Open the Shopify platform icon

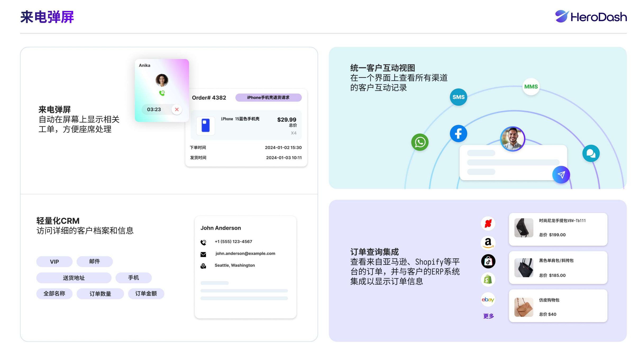point(488,280)
